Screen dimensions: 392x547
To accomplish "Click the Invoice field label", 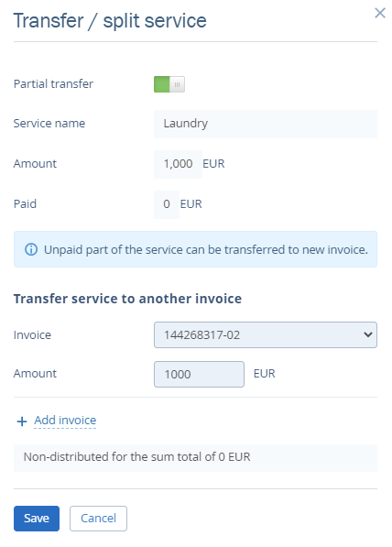I will click(x=32, y=335).
